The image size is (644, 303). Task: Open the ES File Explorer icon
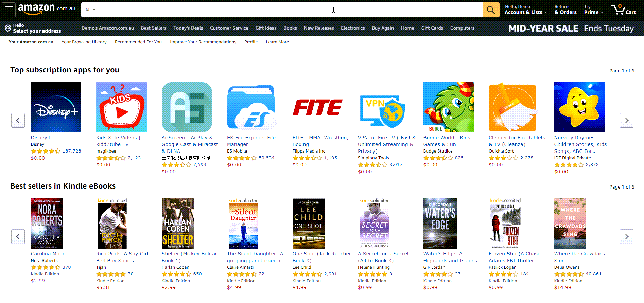tap(252, 107)
